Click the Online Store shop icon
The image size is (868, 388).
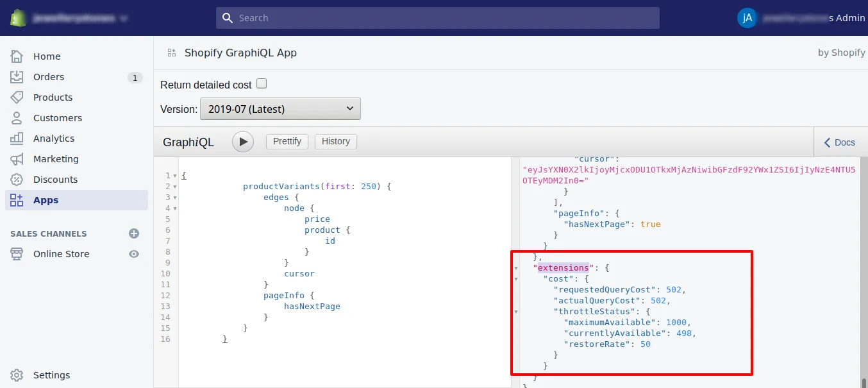pyautogui.click(x=17, y=254)
